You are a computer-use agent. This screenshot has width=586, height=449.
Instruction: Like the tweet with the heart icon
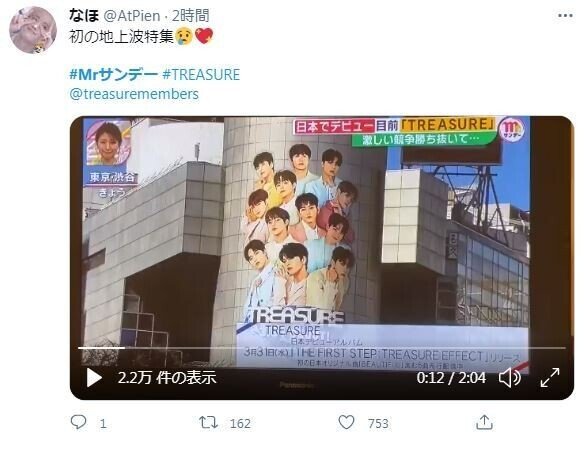click(x=346, y=422)
